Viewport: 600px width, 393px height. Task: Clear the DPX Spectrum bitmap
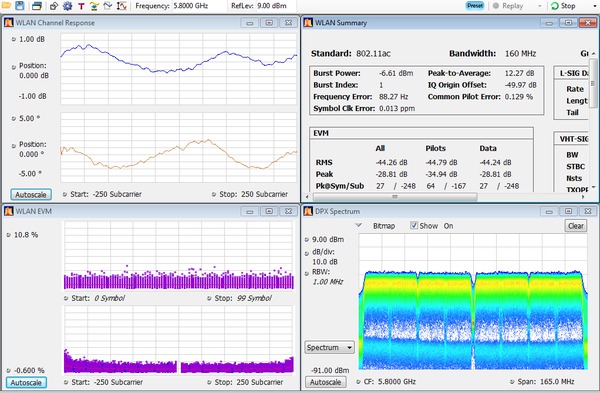[x=576, y=226]
